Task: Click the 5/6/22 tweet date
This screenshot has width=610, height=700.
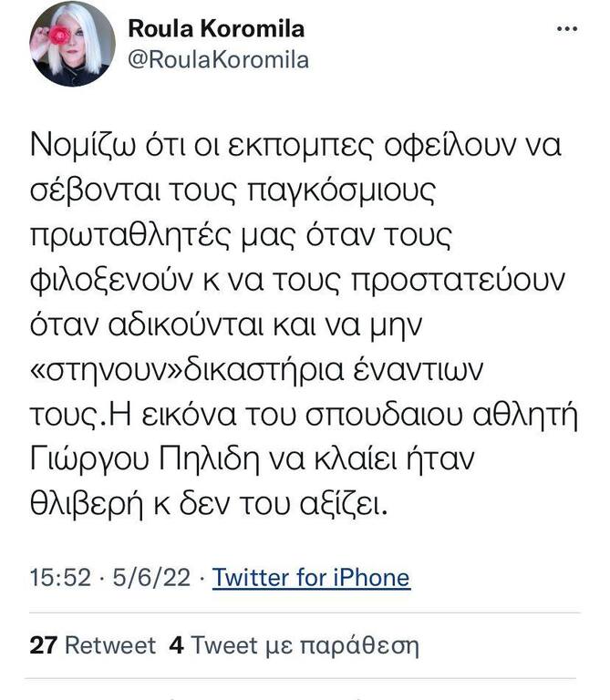Action: pyautogui.click(x=151, y=577)
